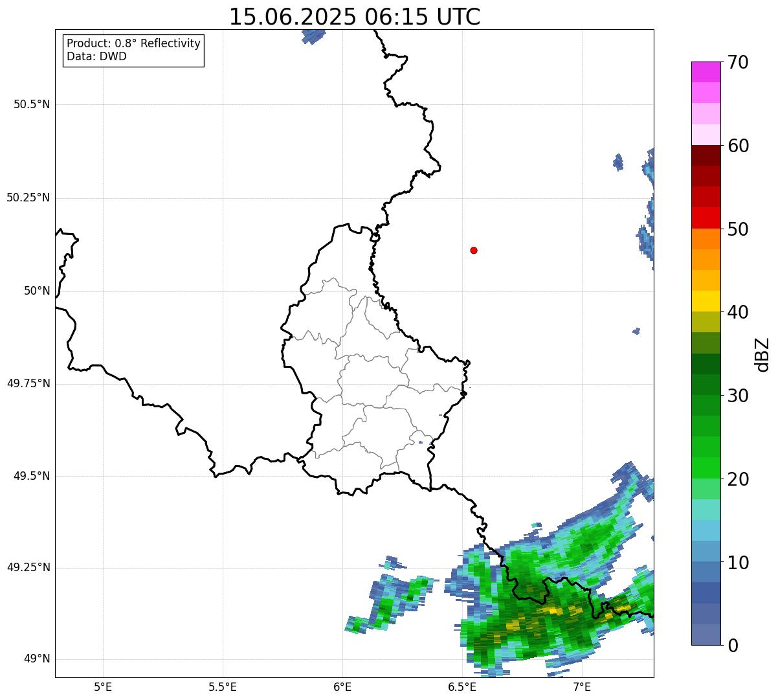778x700 pixels.
Task: Click the colorbar tick label 60
Action: [738, 146]
